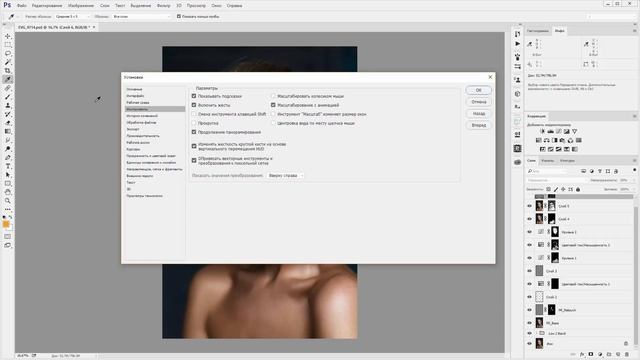Select the Type tool

8,166
